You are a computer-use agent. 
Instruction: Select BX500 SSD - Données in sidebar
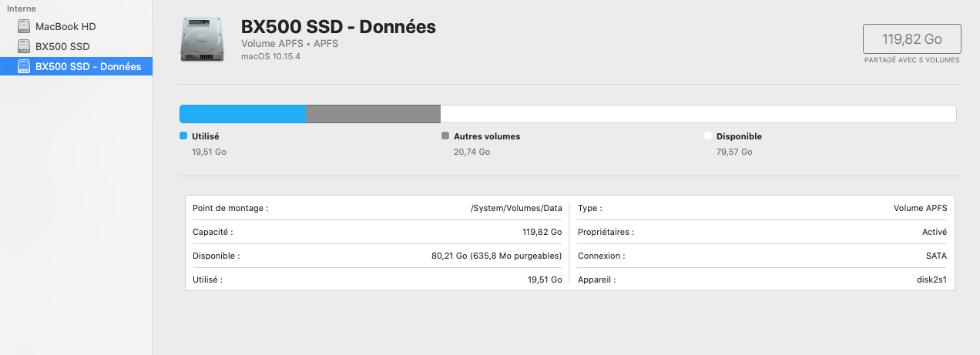[76, 66]
